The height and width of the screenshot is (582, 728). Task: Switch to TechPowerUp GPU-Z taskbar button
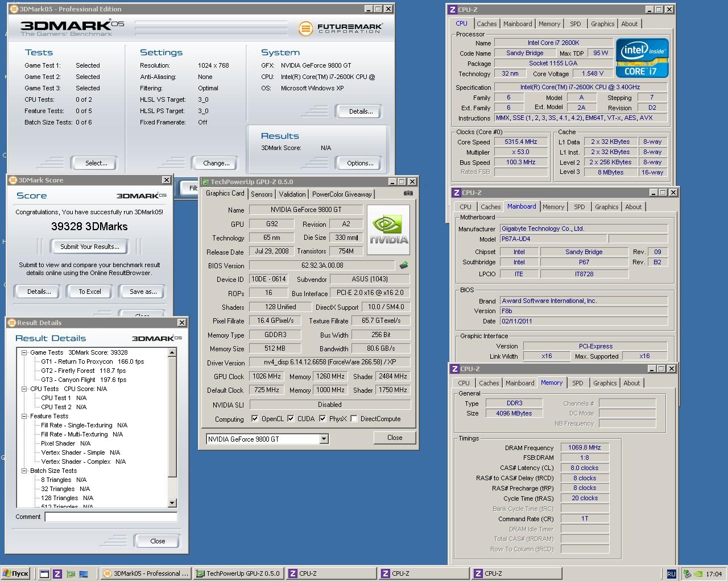[x=238, y=573]
